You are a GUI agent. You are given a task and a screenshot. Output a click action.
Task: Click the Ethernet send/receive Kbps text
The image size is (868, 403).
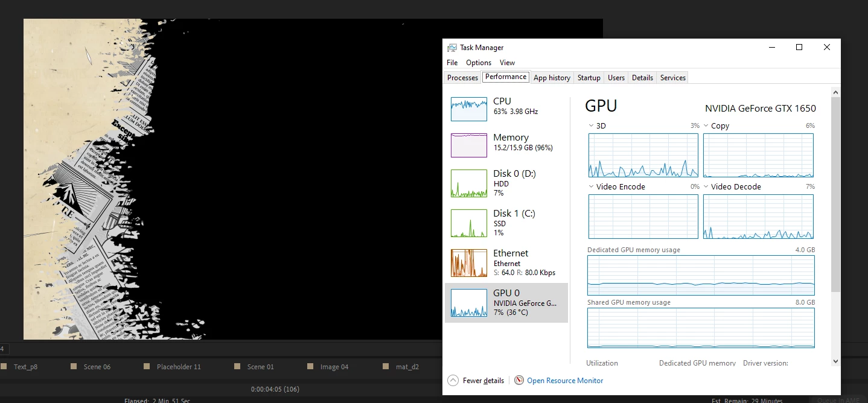524,273
